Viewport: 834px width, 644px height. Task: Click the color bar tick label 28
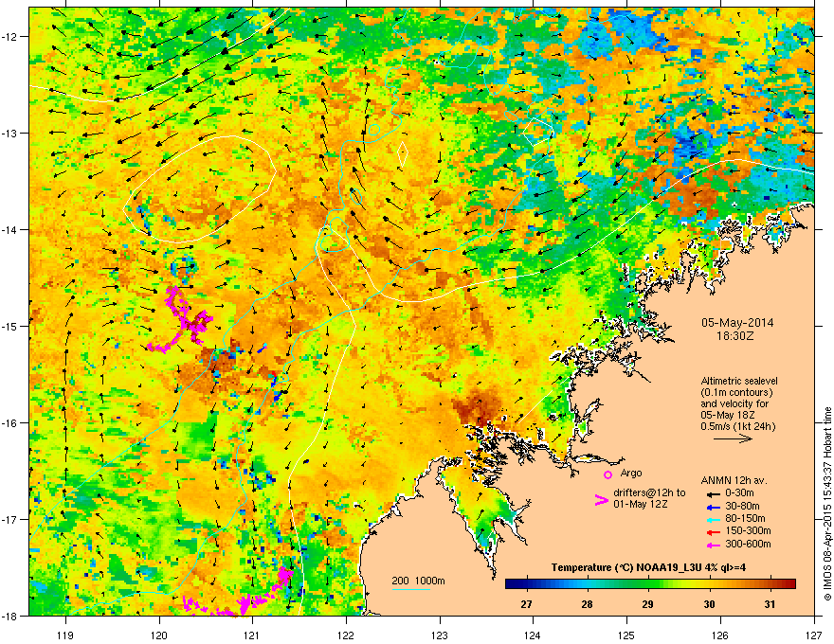pyautogui.click(x=587, y=604)
